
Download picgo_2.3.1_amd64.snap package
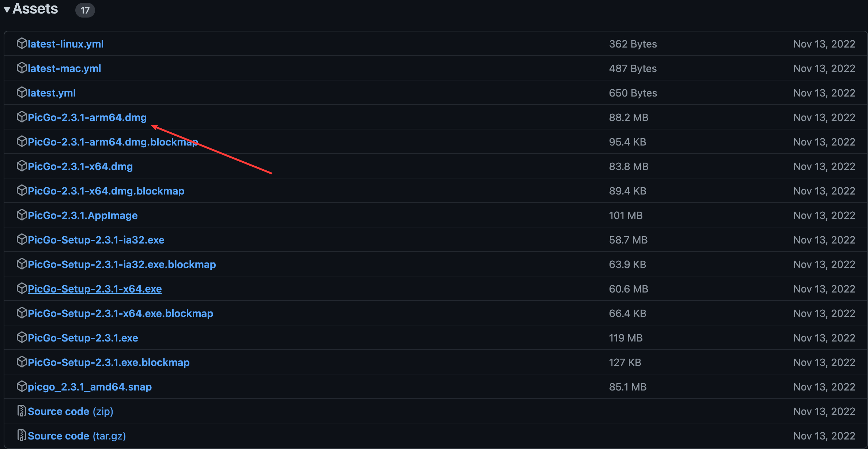click(x=90, y=387)
